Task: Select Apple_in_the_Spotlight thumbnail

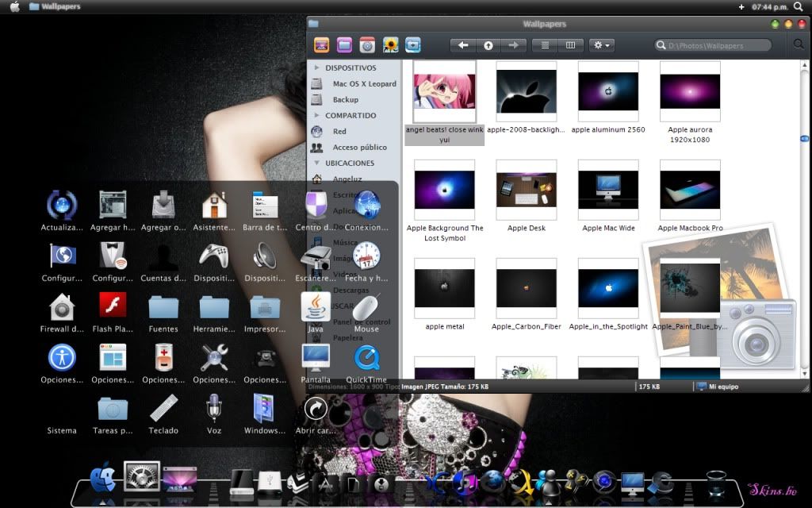Action: click(608, 288)
